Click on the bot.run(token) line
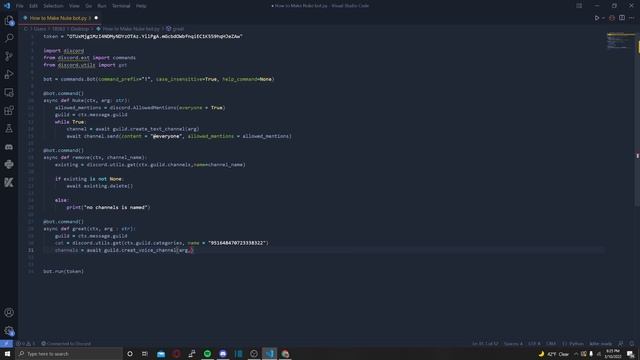The image size is (640, 360). [x=63, y=271]
